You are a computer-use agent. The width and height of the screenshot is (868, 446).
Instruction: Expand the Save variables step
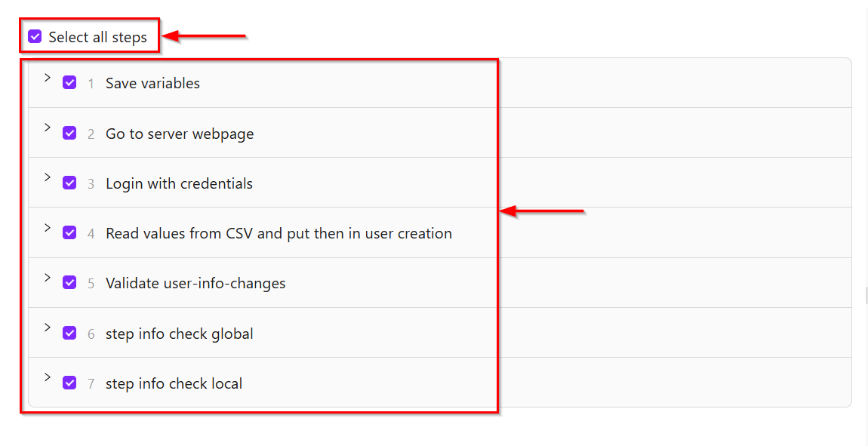coord(47,78)
